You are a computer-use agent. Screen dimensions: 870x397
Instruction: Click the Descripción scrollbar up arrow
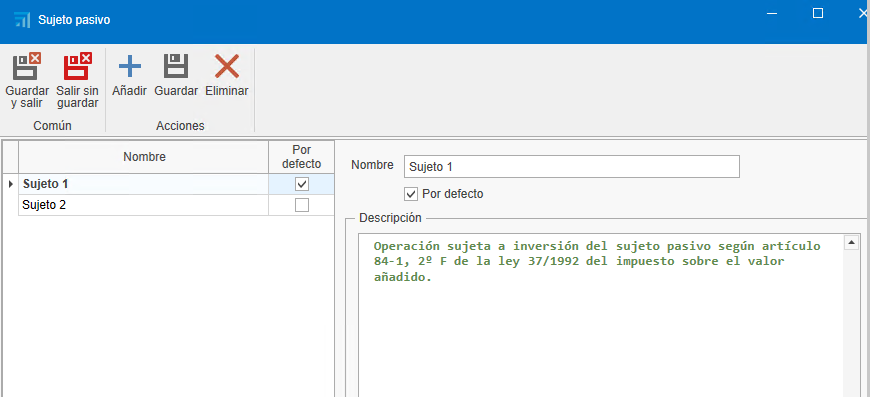[x=851, y=242]
